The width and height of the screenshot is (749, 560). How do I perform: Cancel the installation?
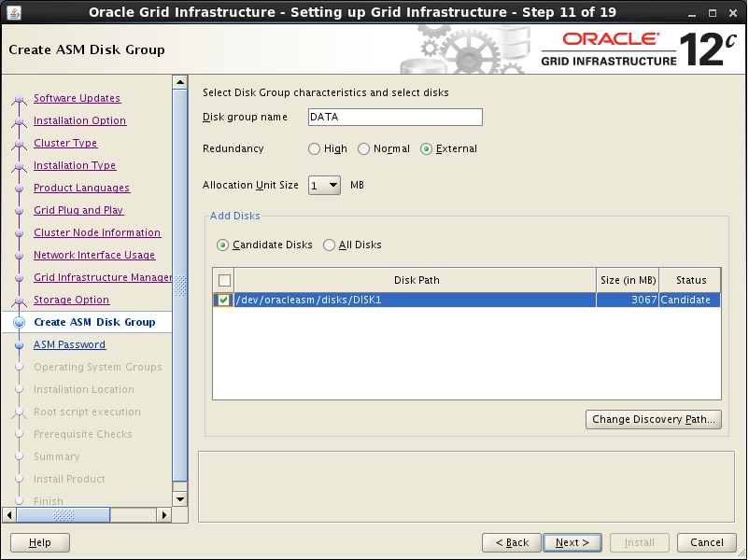(x=706, y=543)
